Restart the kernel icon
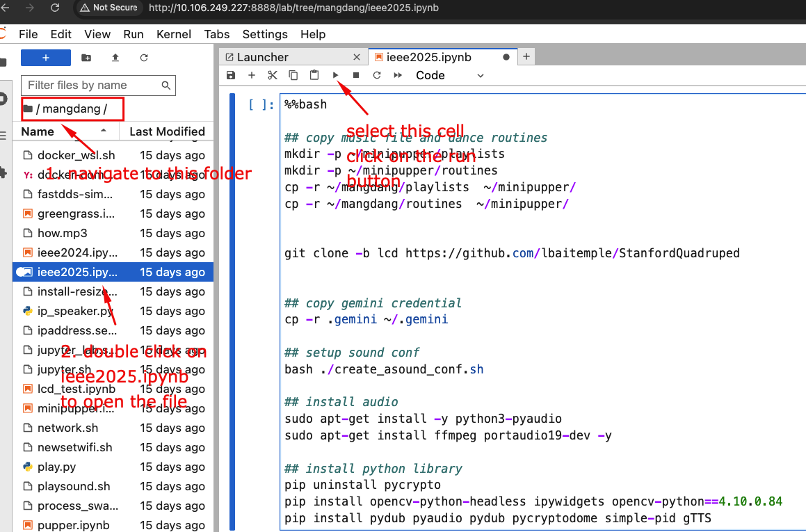 pos(377,75)
